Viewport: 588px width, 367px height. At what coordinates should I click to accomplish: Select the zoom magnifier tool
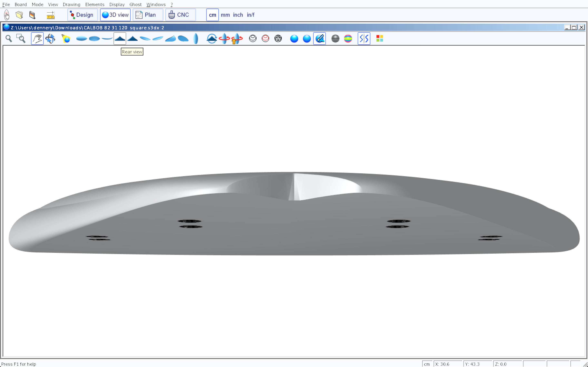coord(9,39)
